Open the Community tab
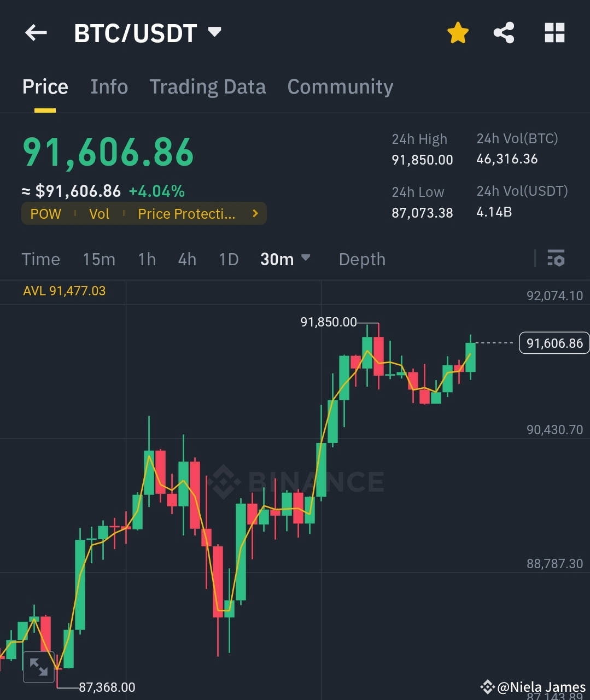 (x=340, y=86)
